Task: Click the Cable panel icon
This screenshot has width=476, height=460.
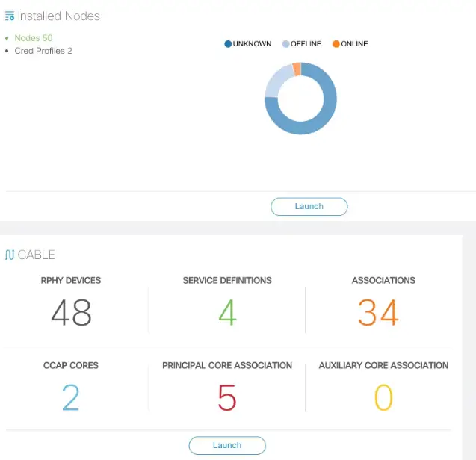Action: (10, 255)
